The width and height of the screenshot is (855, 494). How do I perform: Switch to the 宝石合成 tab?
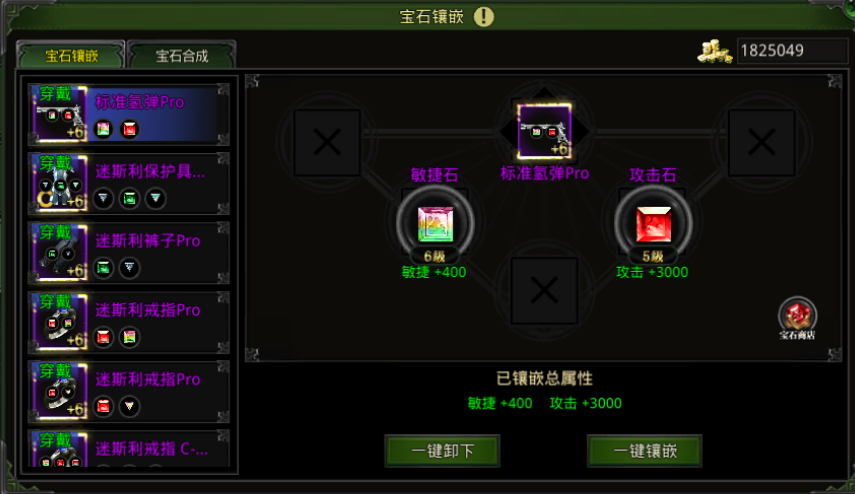(182, 56)
